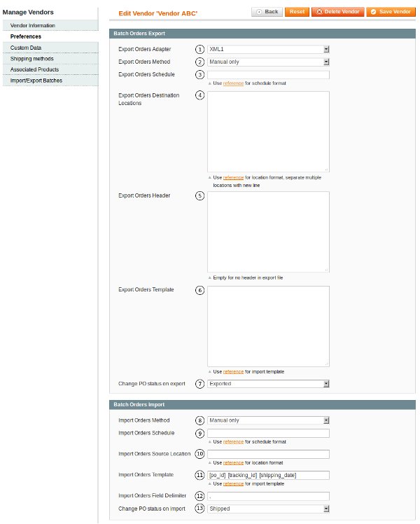The height and width of the screenshot is (524, 420).
Task: Open reference link for import location format
Action: coord(233,463)
